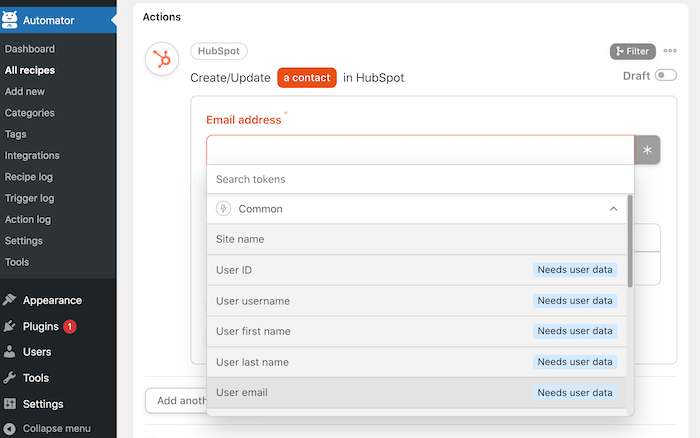Select the User email token
This screenshot has width=700, height=438.
(417, 393)
